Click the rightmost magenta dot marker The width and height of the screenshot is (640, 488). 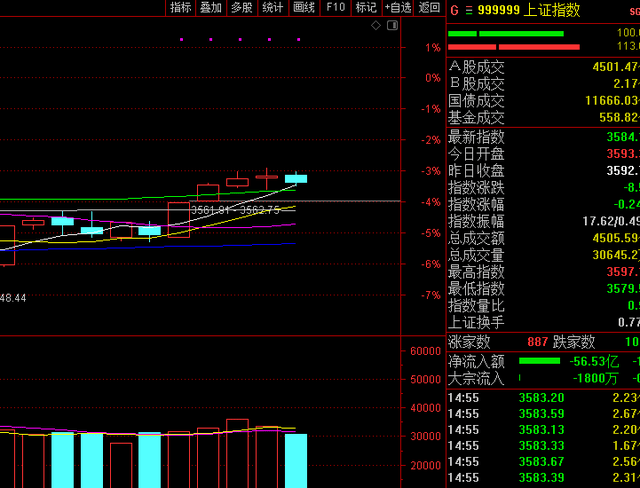pyautogui.click(x=299, y=40)
